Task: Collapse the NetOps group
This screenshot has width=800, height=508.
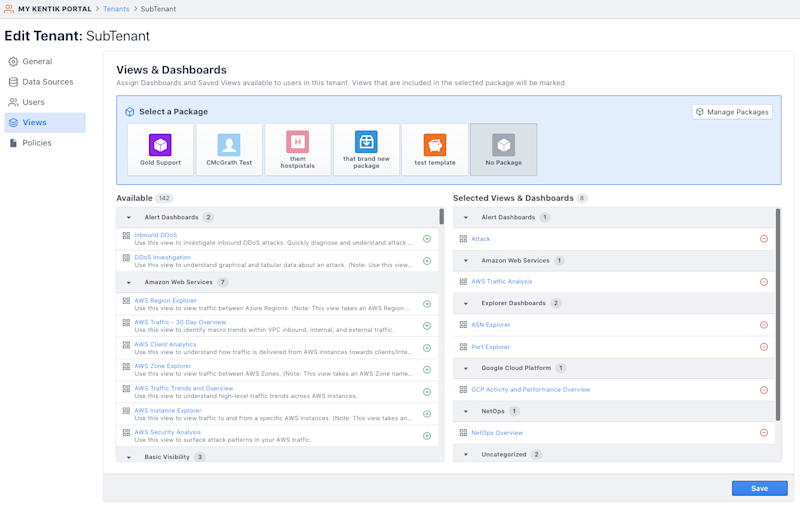Action: point(466,412)
